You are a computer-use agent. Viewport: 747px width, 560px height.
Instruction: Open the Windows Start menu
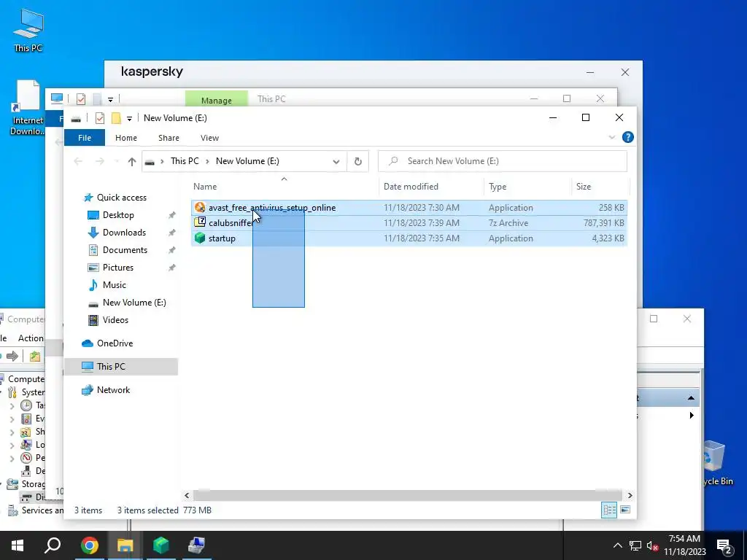[18, 545]
